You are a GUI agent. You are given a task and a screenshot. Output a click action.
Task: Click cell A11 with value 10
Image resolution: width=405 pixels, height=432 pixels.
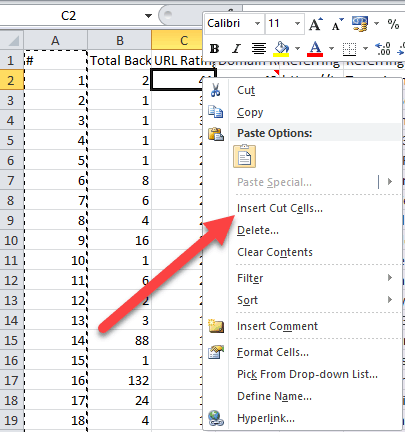(55, 260)
